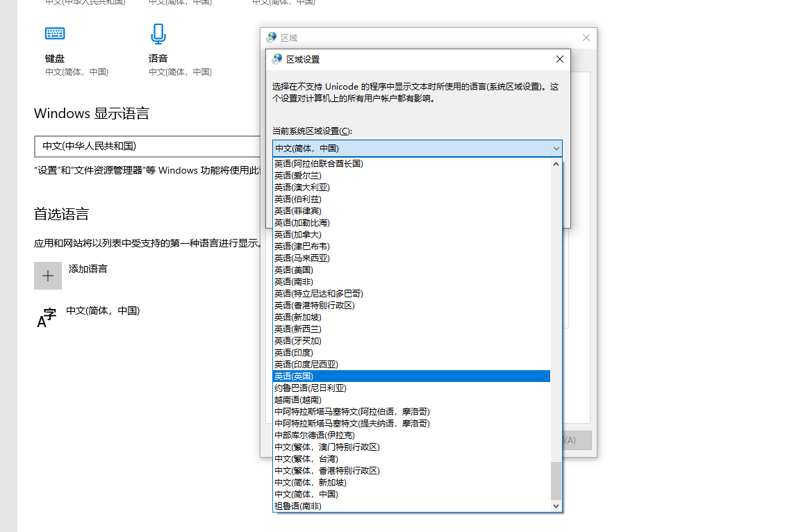Screen dimensions: 785x532
Task: Choose 英语(特立尼达和多巴哥) from list
Action: tap(411, 294)
